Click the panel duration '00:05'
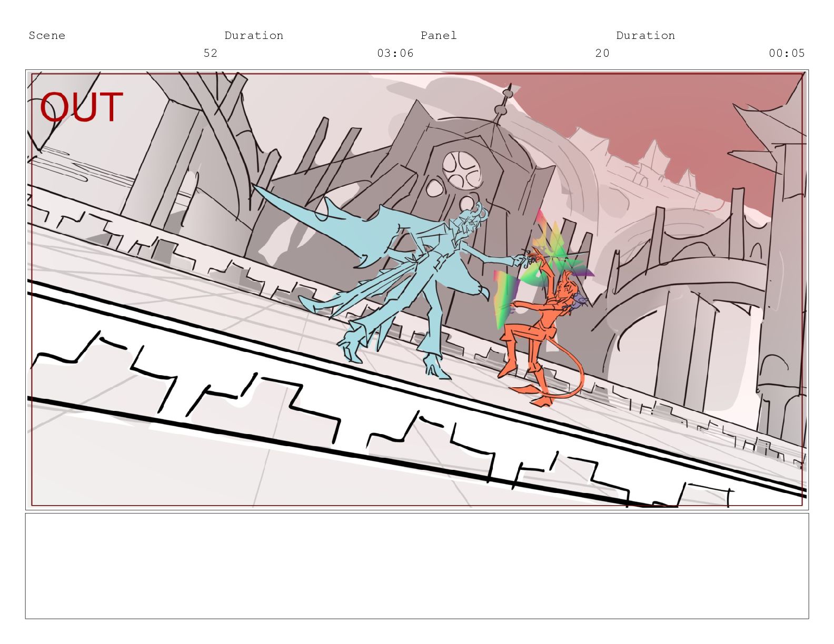The height and width of the screenshot is (644, 834). 787,53
